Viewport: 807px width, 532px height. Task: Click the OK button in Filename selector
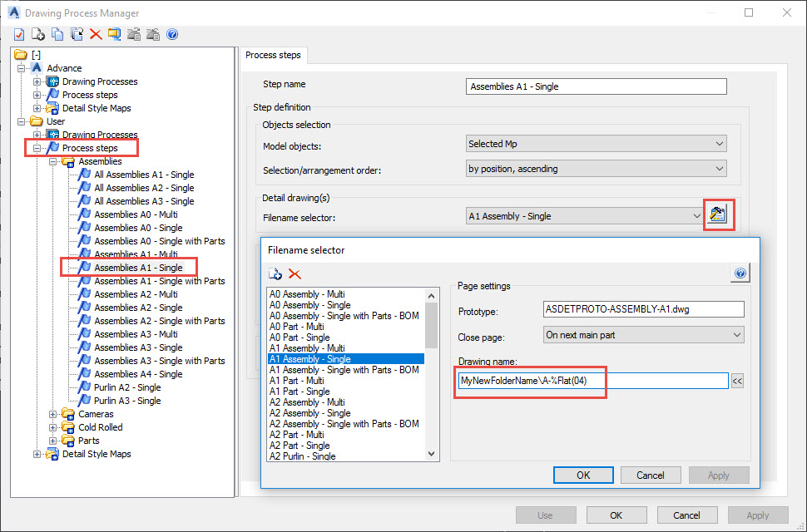(582, 475)
